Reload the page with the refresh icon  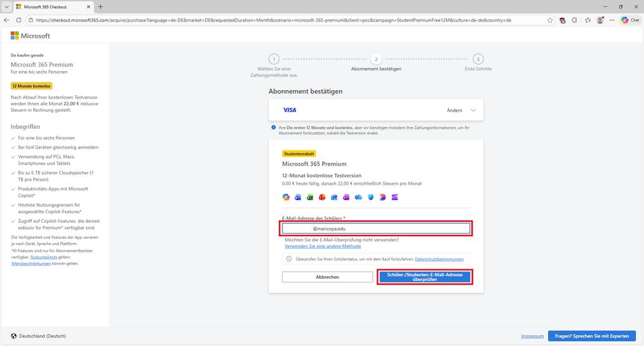coord(18,20)
